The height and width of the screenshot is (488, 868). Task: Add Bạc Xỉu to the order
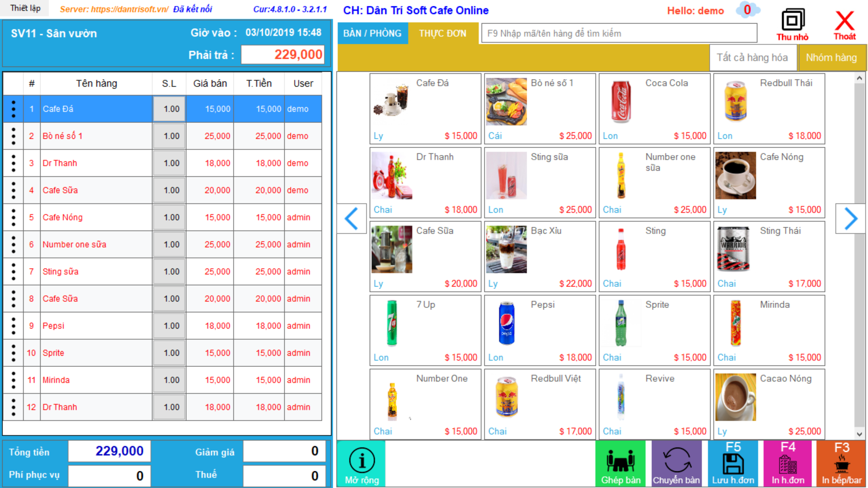pyautogui.click(x=540, y=257)
